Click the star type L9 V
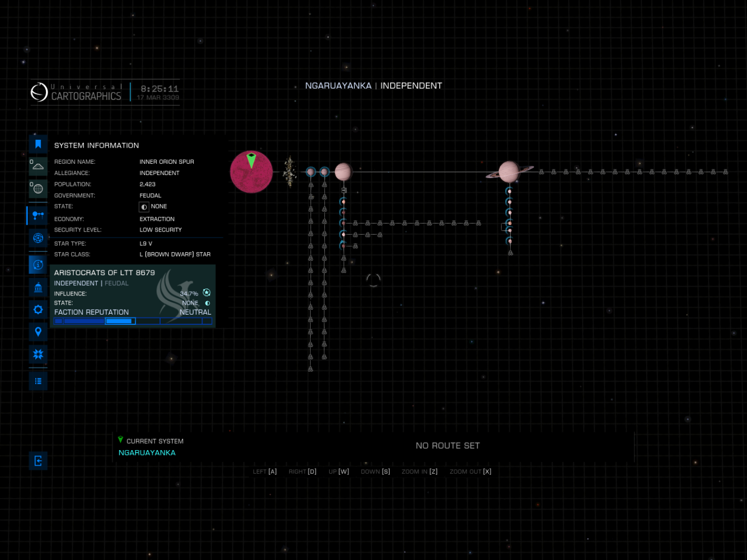Image resolution: width=747 pixels, height=560 pixels. coord(146,244)
